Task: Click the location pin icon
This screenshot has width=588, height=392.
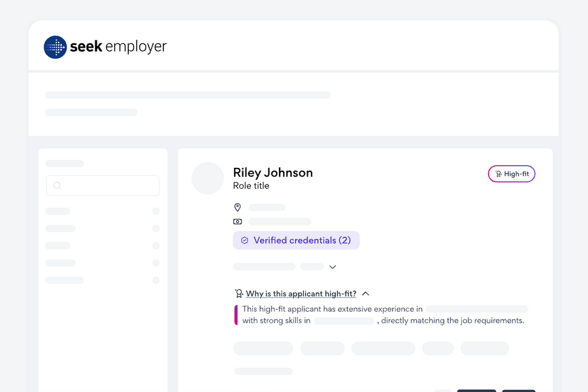Action: [238, 208]
